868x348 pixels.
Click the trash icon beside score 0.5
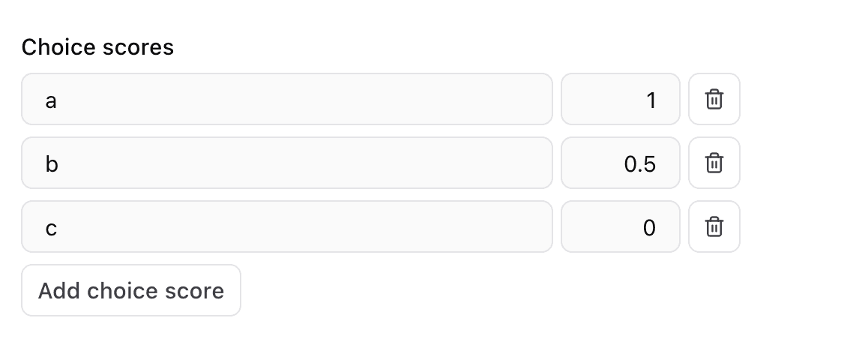point(714,163)
